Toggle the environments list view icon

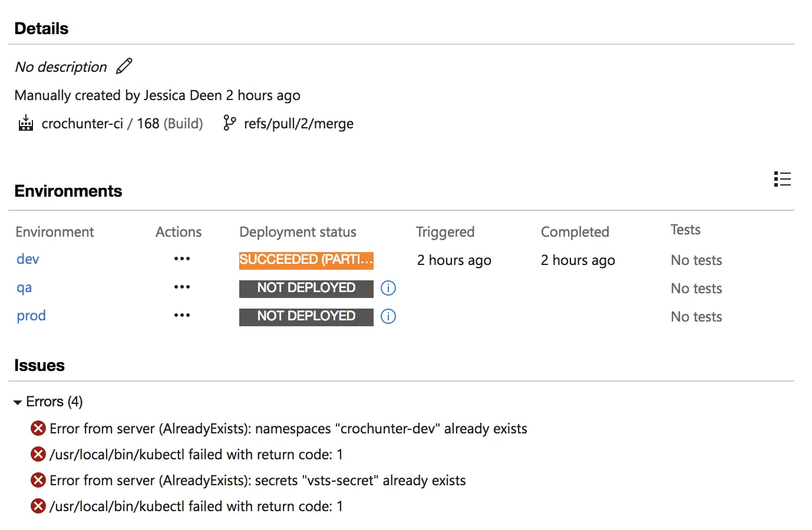click(783, 179)
